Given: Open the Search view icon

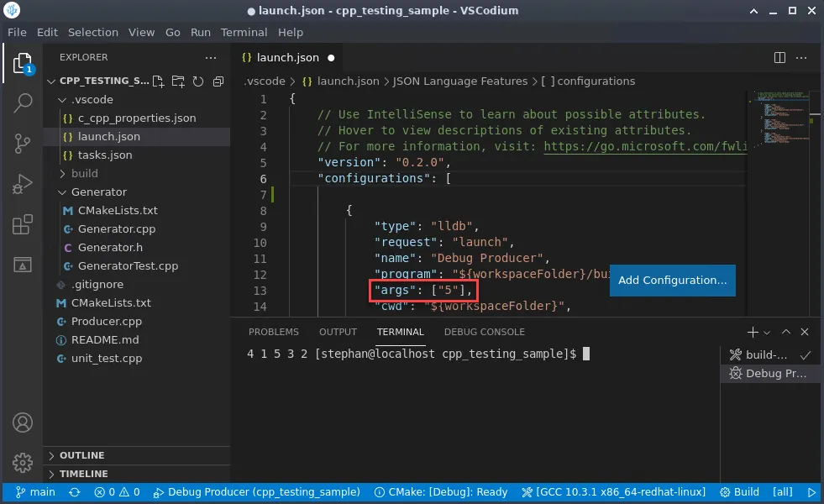Looking at the screenshot, I should coord(21,102).
